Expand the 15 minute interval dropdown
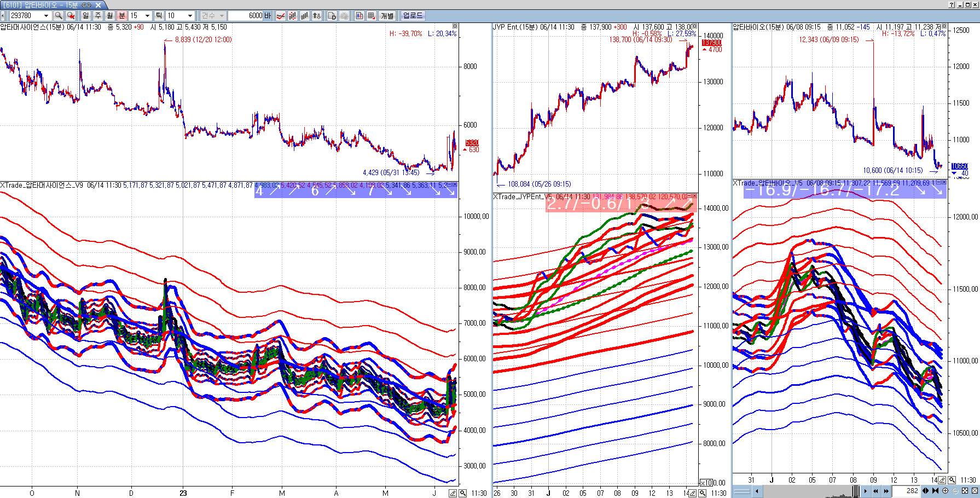The height and width of the screenshot is (498, 980). tap(147, 16)
